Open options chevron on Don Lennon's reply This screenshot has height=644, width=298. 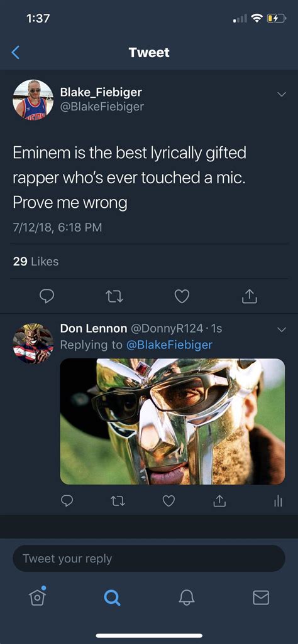pos(282,330)
